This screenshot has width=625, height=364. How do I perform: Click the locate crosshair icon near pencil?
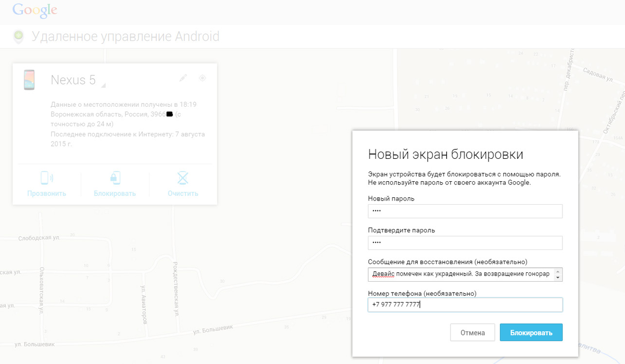coord(203,77)
